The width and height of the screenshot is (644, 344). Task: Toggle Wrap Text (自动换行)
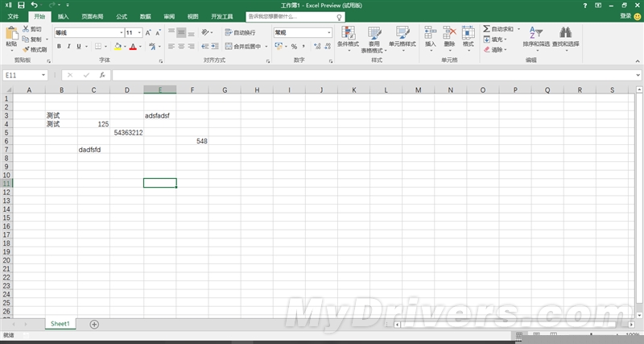pyautogui.click(x=240, y=32)
